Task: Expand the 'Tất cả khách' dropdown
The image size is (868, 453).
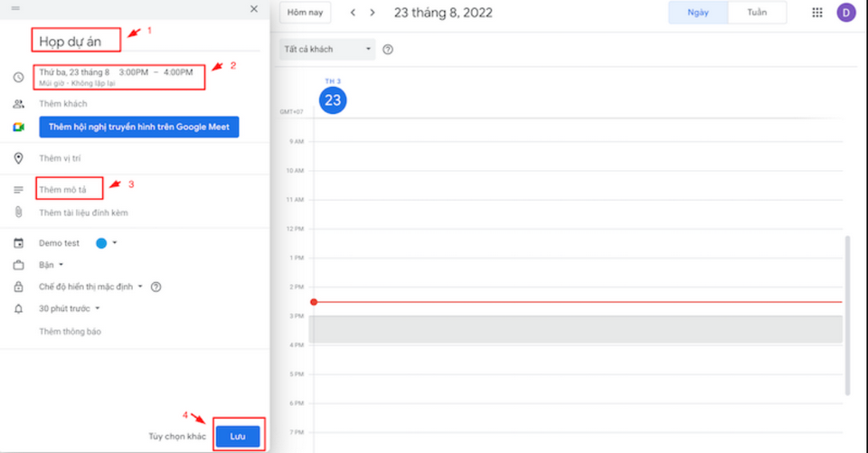Action: pos(326,49)
